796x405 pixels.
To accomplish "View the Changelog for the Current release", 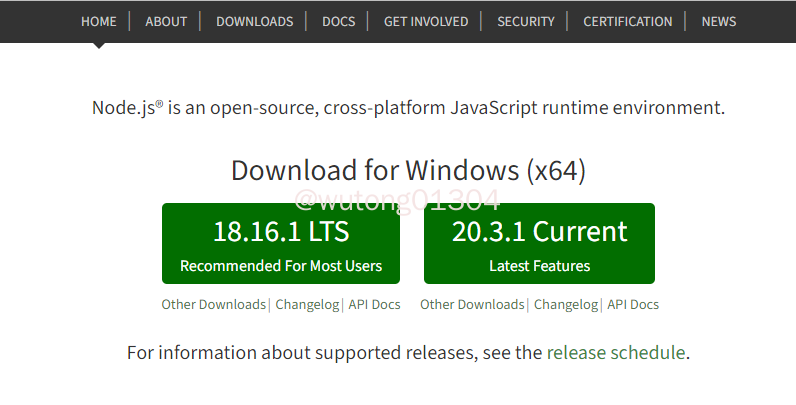I will (x=566, y=305).
